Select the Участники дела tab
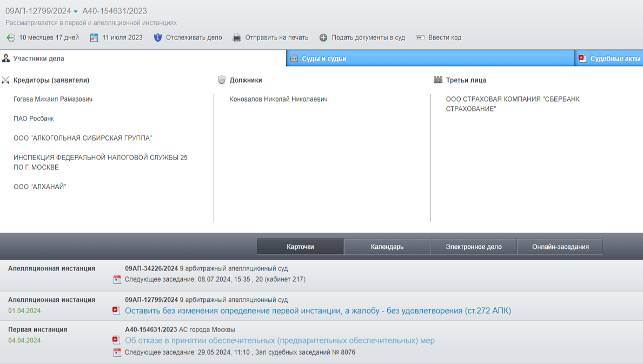The height and width of the screenshot is (364, 643). pyautogui.click(x=38, y=58)
